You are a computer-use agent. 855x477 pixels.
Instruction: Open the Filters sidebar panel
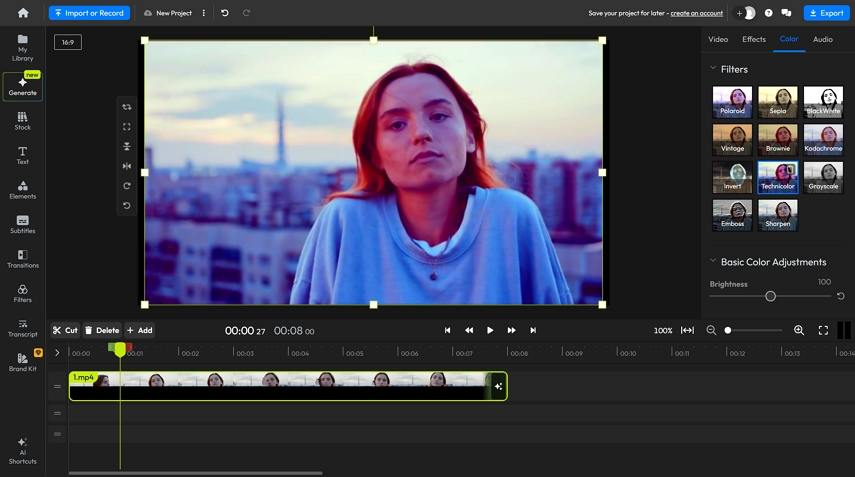pyautogui.click(x=22, y=293)
